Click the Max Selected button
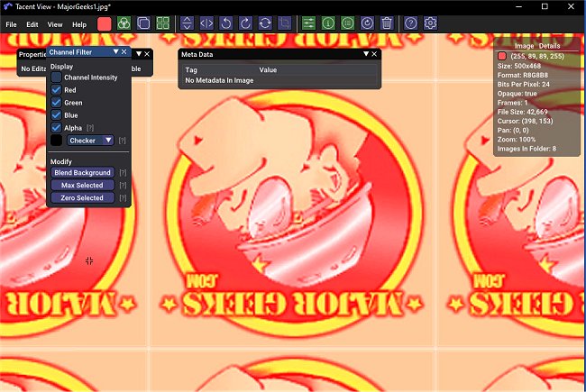 pyautogui.click(x=82, y=186)
